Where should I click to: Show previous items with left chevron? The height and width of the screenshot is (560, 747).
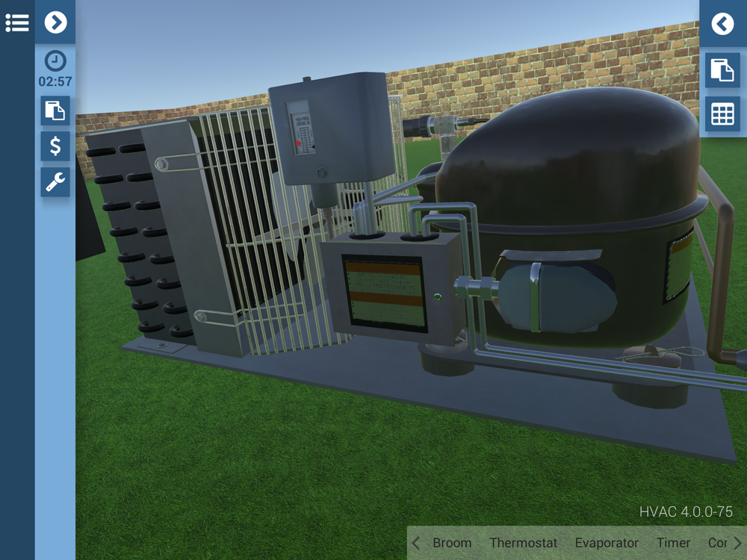[416, 543]
